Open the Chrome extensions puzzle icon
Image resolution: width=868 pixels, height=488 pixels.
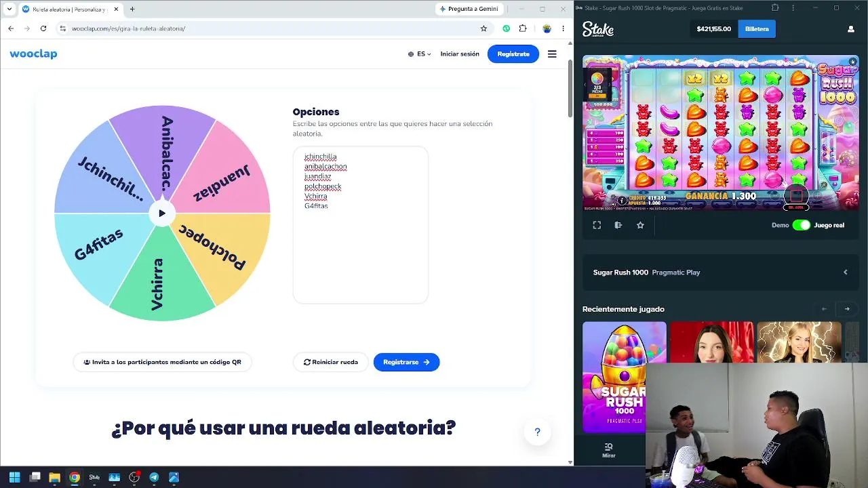pos(523,28)
